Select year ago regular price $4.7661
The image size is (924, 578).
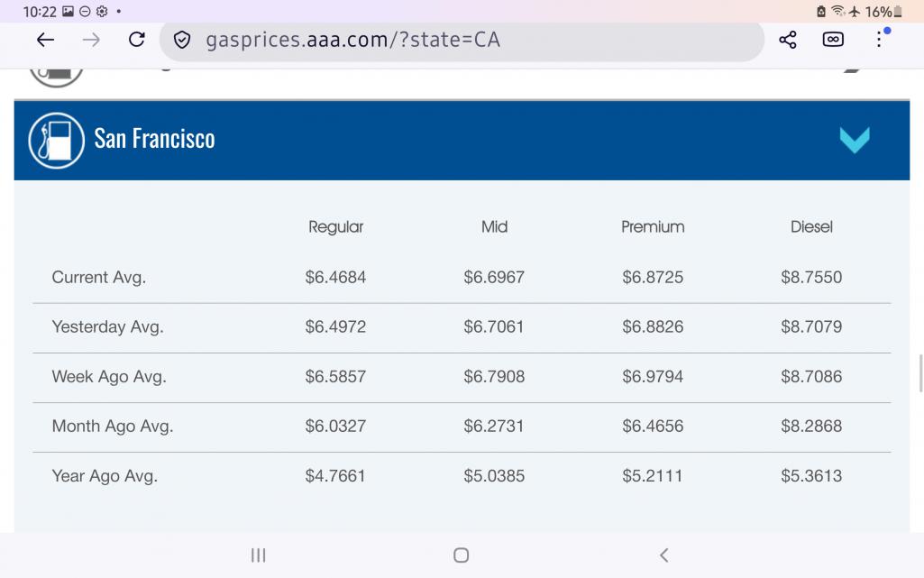coord(335,475)
